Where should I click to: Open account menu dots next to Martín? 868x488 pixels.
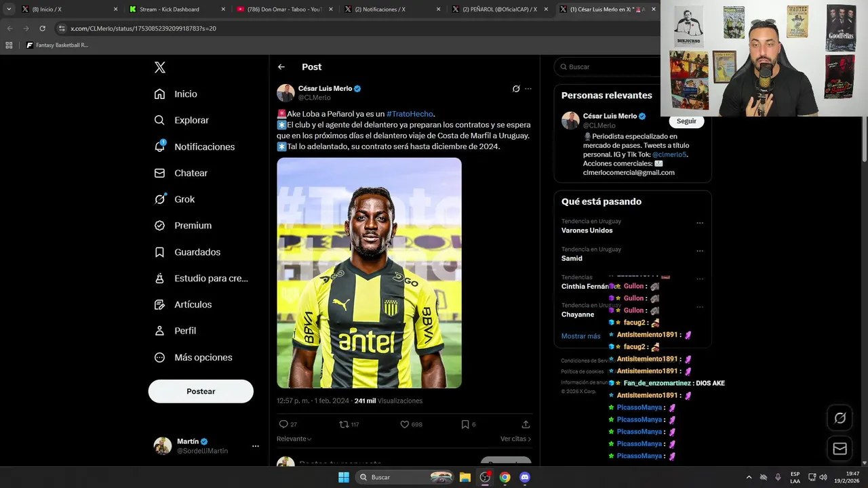pos(256,446)
